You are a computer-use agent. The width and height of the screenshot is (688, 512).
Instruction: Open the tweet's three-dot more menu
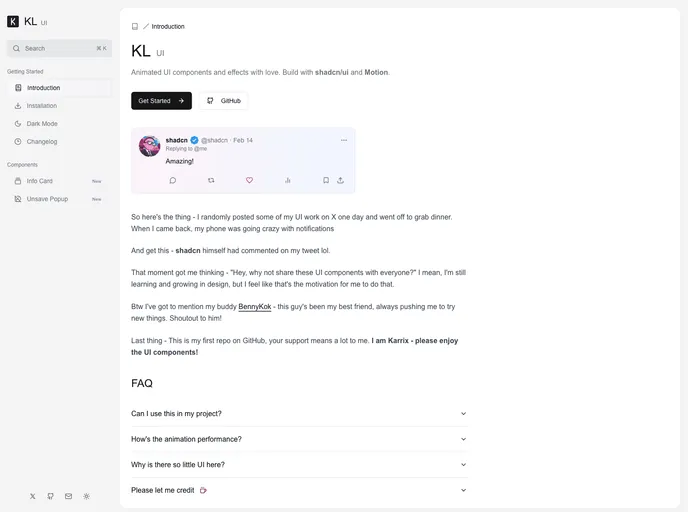pyautogui.click(x=344, y=140)
